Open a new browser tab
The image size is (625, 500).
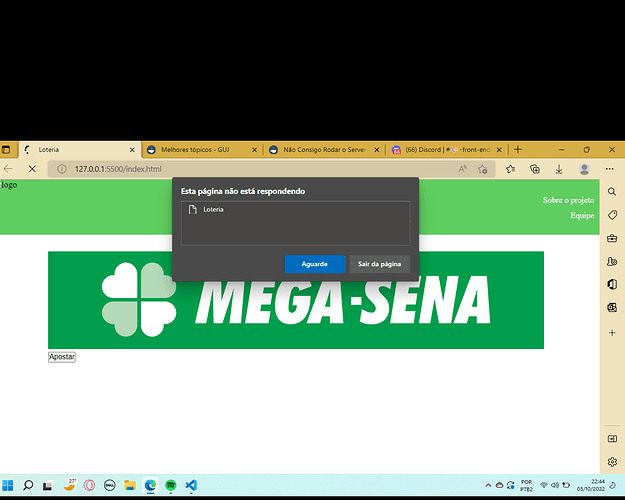(518, 150)
